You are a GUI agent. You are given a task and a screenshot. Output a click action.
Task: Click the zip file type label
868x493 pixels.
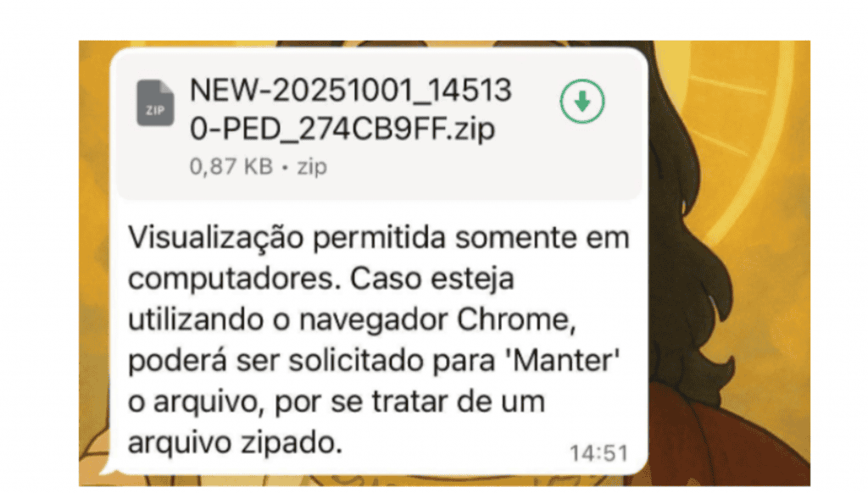[312, 167]
